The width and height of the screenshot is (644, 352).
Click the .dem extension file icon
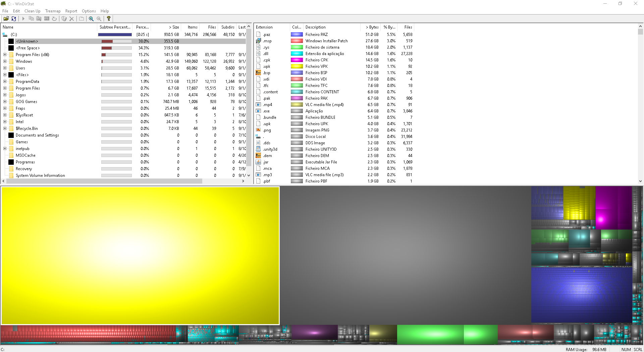258,156
